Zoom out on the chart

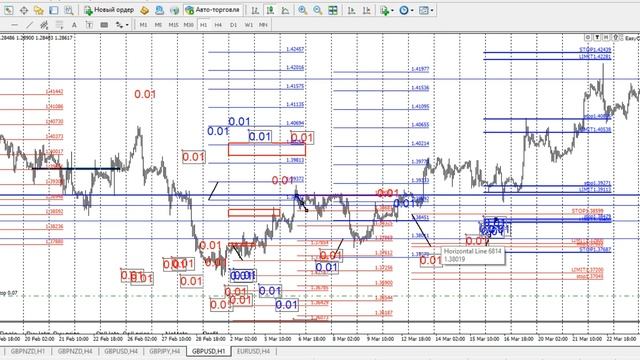click(x=318, y=10)
